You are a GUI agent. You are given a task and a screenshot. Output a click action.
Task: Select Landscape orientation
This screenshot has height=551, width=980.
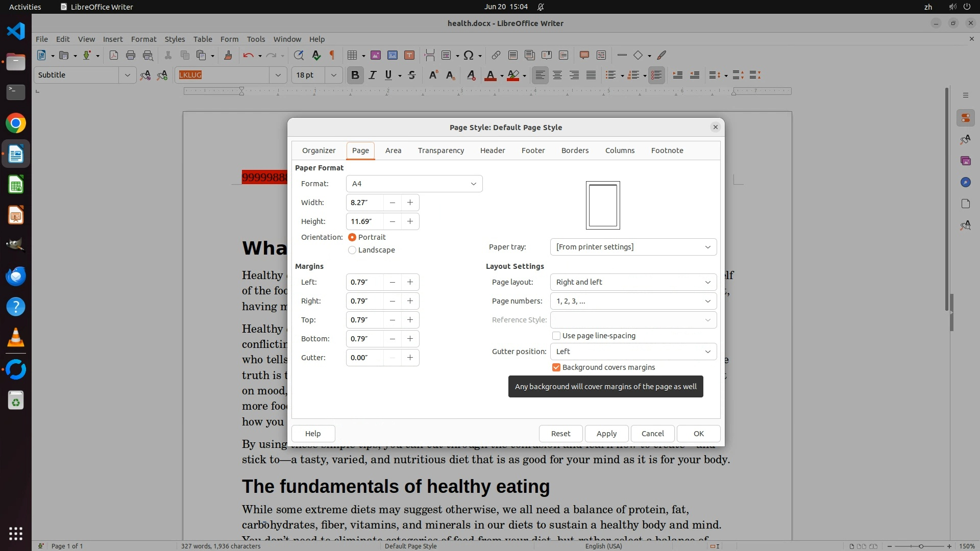pyautogui.click(x=352, y=250)
